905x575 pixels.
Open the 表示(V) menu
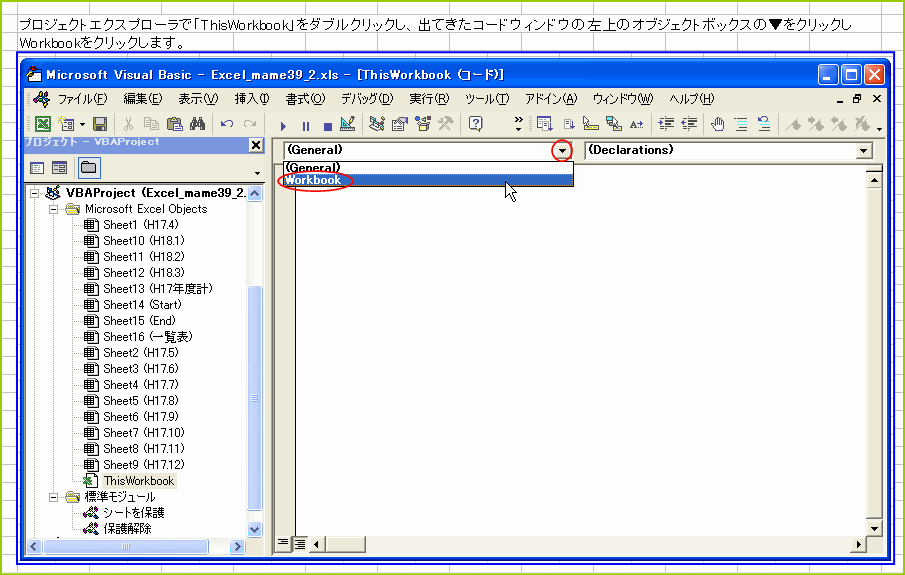coord(198,99)
